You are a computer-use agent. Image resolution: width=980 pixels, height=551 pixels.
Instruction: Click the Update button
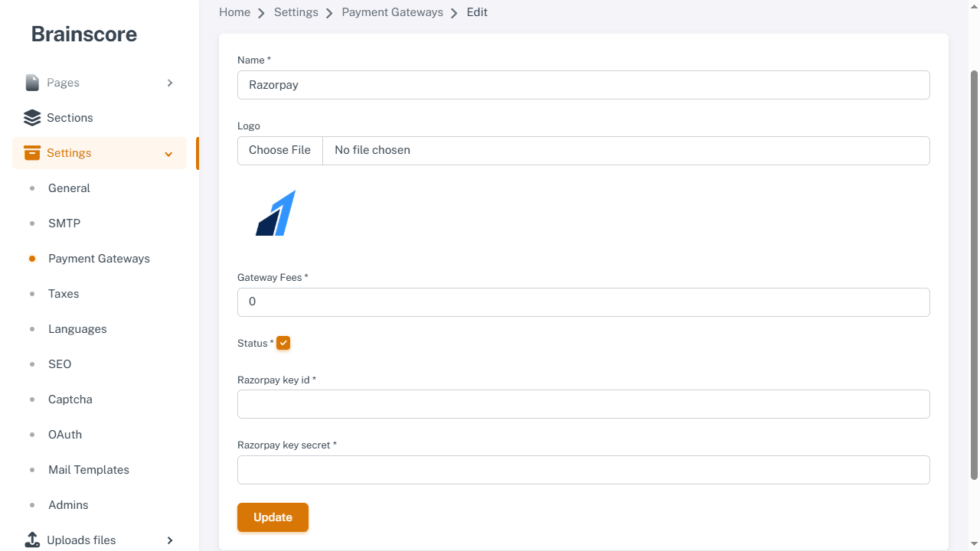pos(273,517)
